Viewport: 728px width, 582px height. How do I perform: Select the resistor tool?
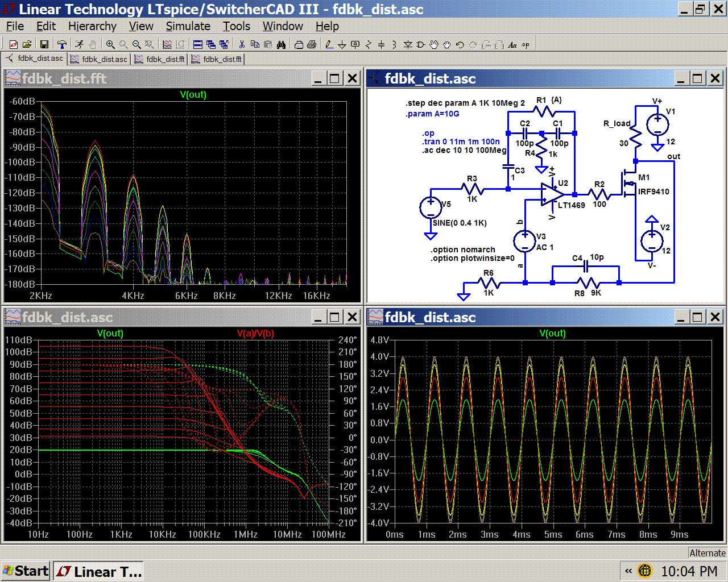pyautogui.click(x=368, y=44)
